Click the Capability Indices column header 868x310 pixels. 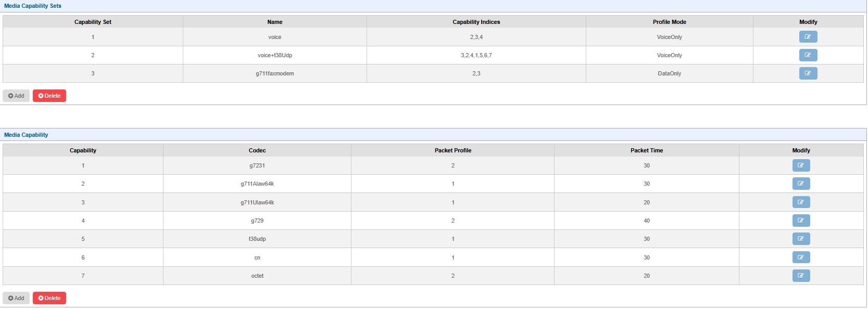[476, 22]
